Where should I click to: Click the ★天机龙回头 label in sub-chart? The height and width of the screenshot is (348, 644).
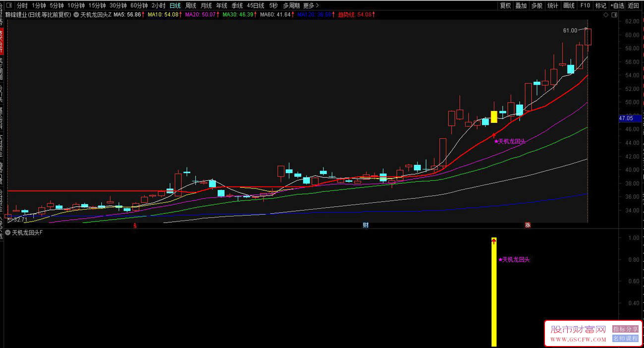tap(514, 260)
